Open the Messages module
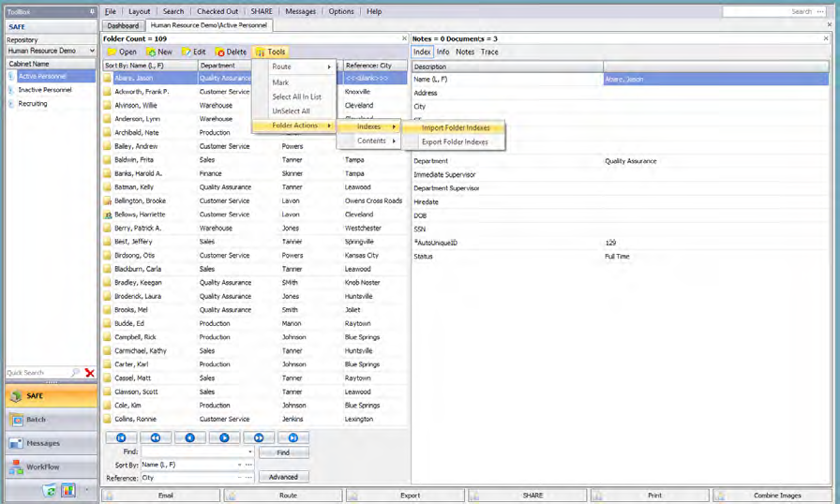This screenshot has height=504, width=840. point(52,443)
